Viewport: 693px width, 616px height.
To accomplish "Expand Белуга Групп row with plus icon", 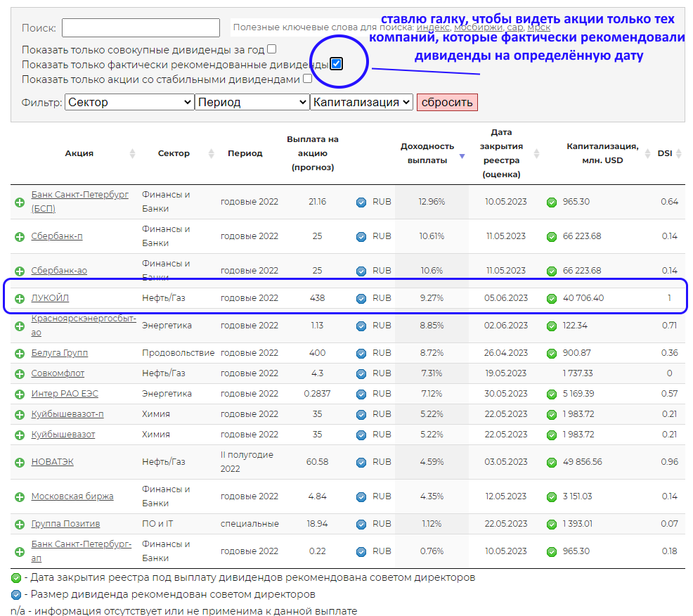I will pos(20,354).
